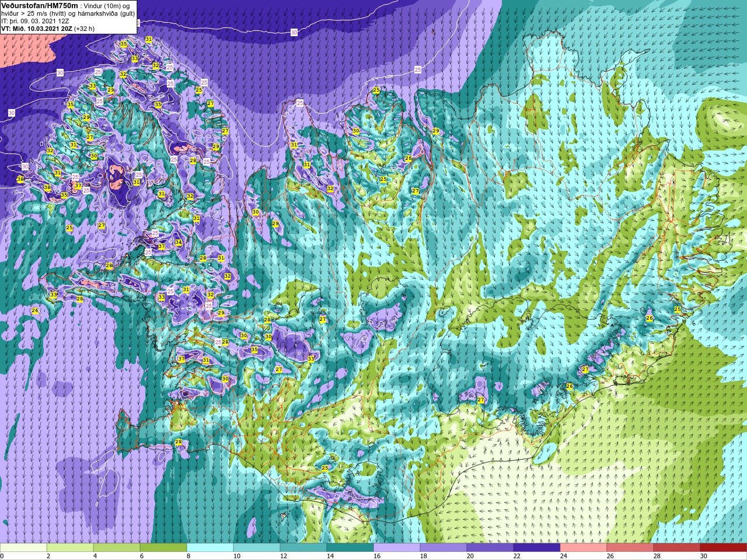Select the 22–24 m/s dark indigo legend swatch

(537, 548)
